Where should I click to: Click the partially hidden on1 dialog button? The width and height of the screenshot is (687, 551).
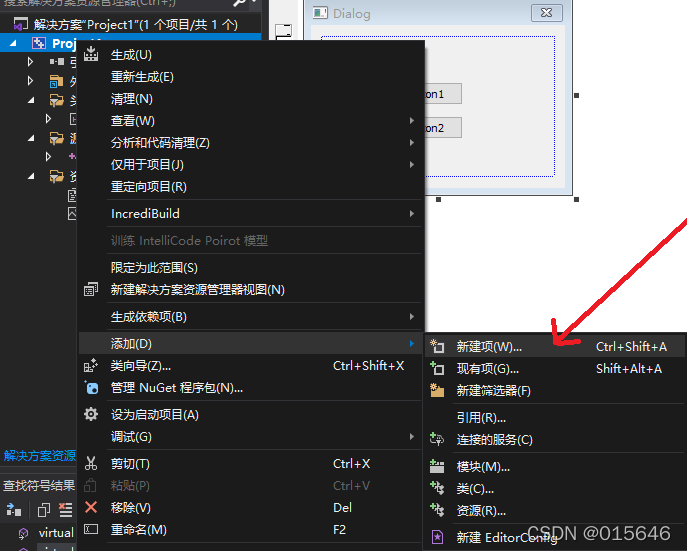pos(443,94)
